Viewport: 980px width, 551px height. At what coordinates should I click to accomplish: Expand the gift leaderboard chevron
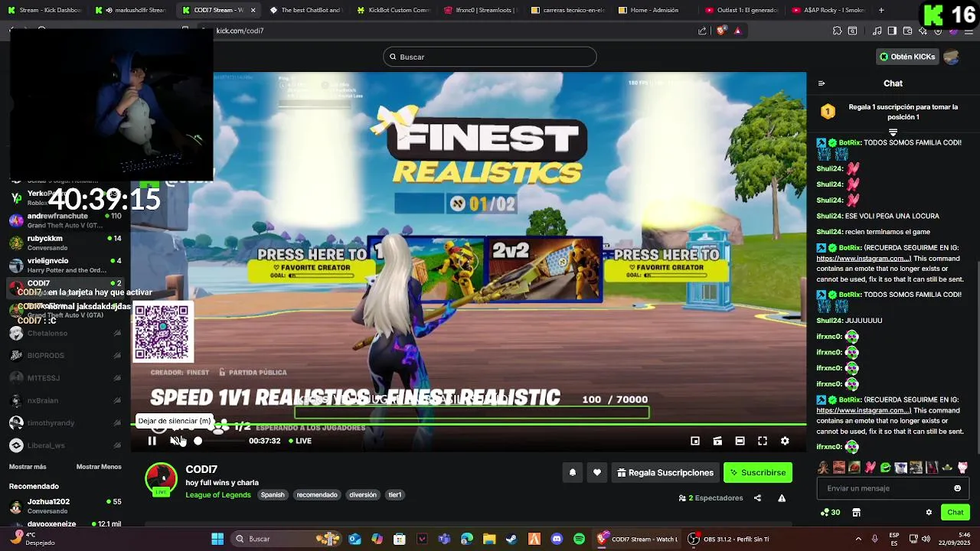[x=893, y=132]
